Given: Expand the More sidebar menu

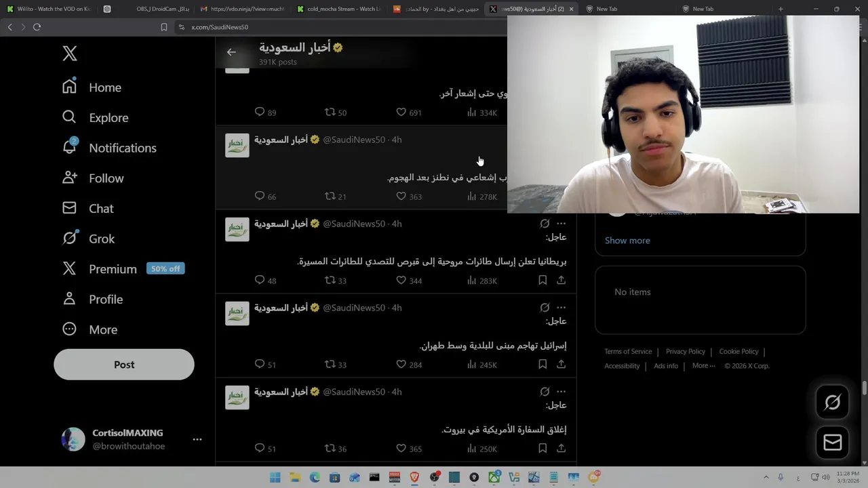Looking at the screenshot, I should (x=90, y=329).
